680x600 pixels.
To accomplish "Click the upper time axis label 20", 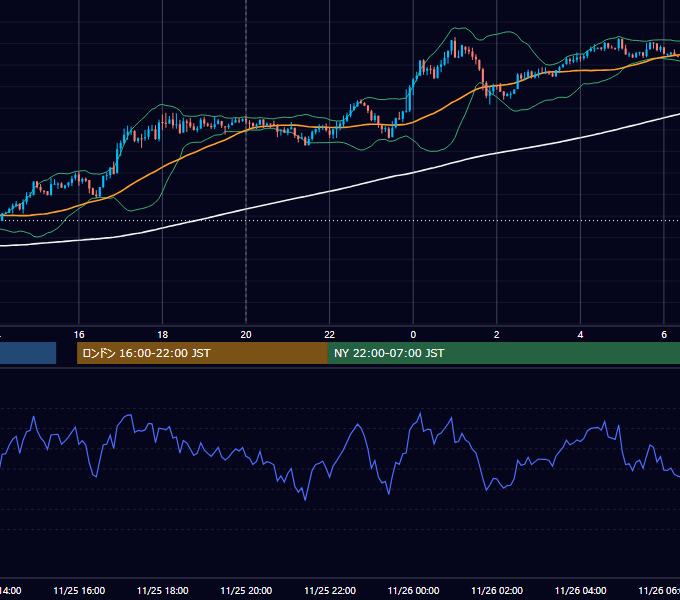I will click(x=246, y=335).
